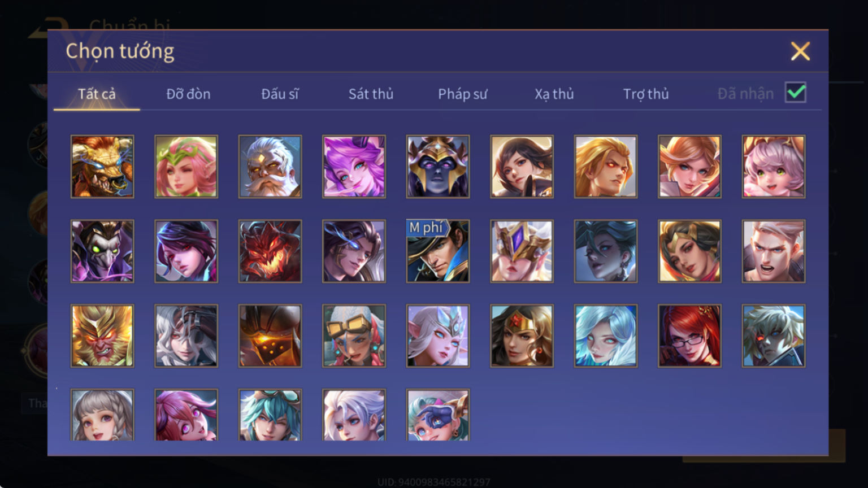Select the golden bull hero portrait
The height and width of the screenshot is (488, 868).
(x=102, y=167)
